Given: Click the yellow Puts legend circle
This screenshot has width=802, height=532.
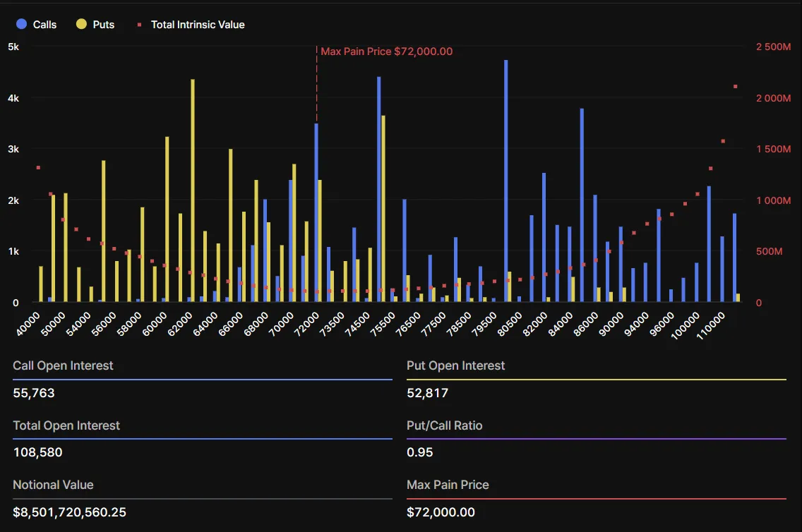Looking at the screenshot, I should point(81,25).
